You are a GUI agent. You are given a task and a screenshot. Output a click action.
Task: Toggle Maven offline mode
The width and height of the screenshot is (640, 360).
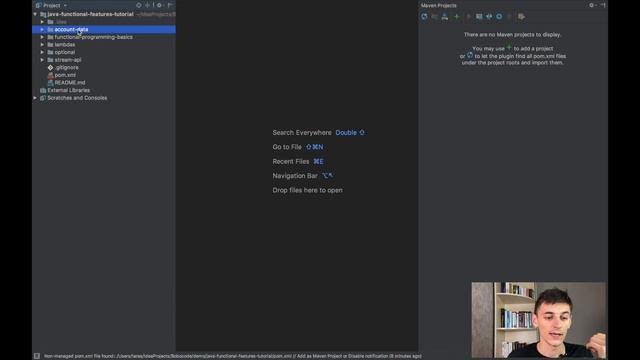click(489, 16)
